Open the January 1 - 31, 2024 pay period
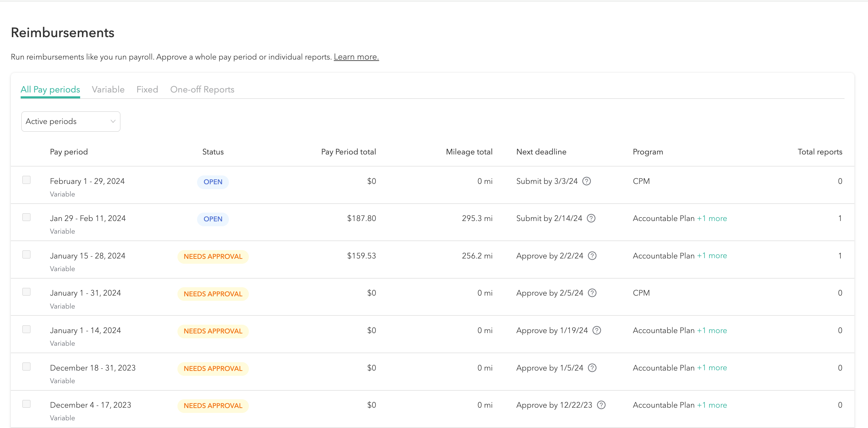The width and height of the screenshot is (868, 428). (85, 293)
